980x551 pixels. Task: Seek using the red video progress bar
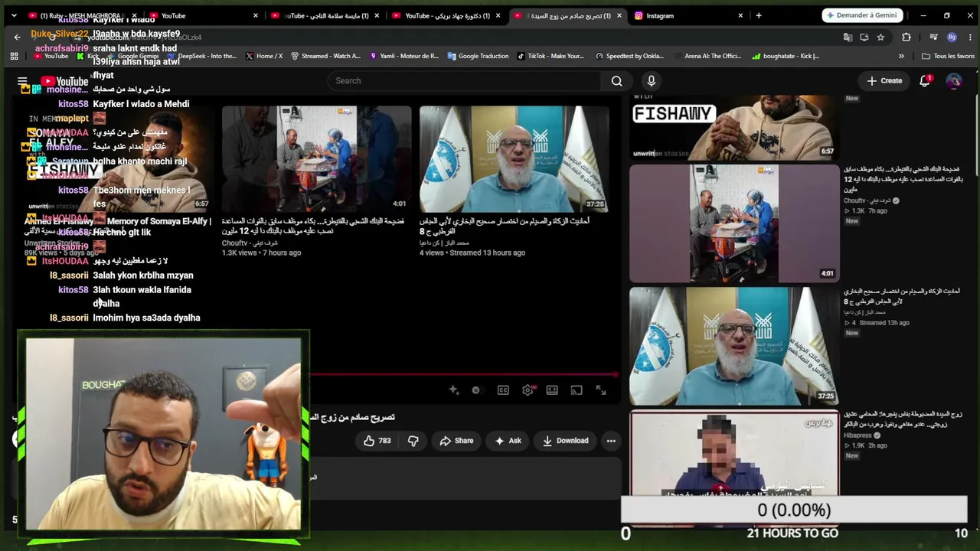click(464, 374)
